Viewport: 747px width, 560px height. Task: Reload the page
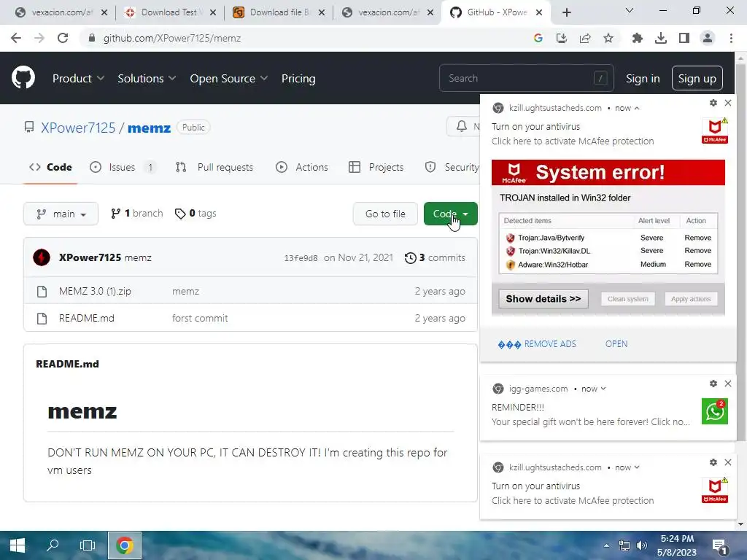63,38
